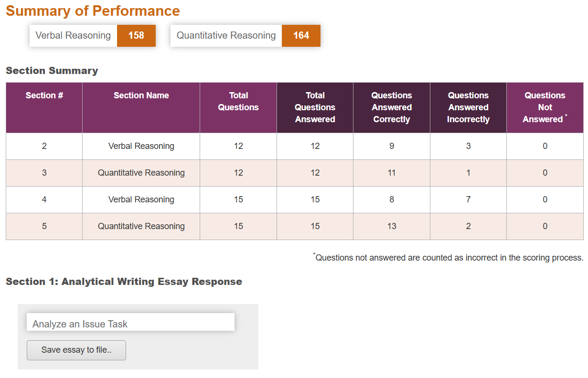
Task: Click the Section # column header
Action: click(44, 95)
